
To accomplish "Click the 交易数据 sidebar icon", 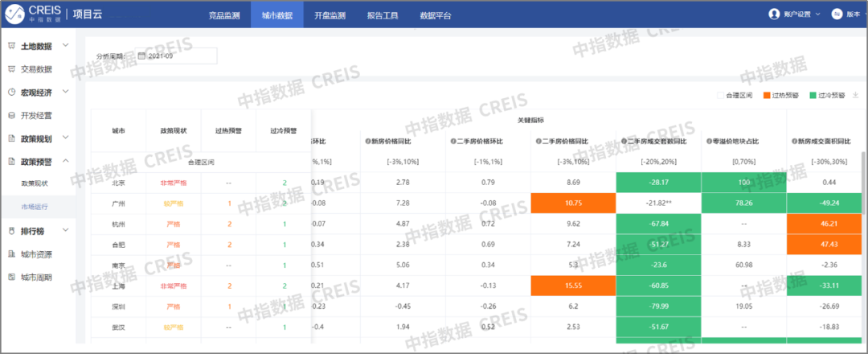I will pos(11,68).
